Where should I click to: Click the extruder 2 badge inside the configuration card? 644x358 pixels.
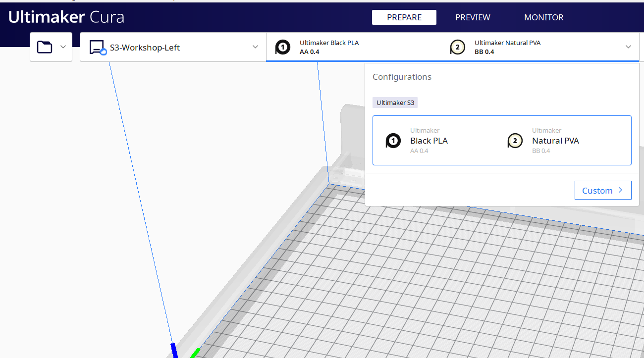click(515, 141)
